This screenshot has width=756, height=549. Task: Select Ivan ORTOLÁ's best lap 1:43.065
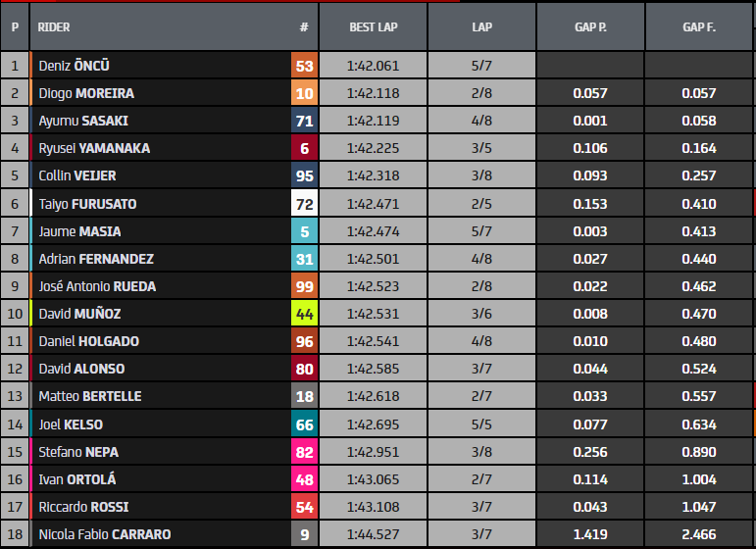tap(373, 479)
